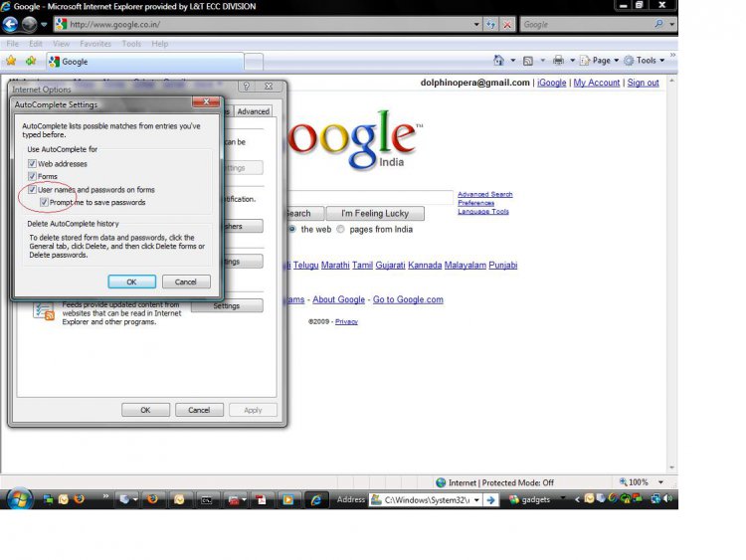Viewport: 746px width, 560px height.
Task: Open the 100% zoom level dropdown arrow
Action: click(660, 482)
